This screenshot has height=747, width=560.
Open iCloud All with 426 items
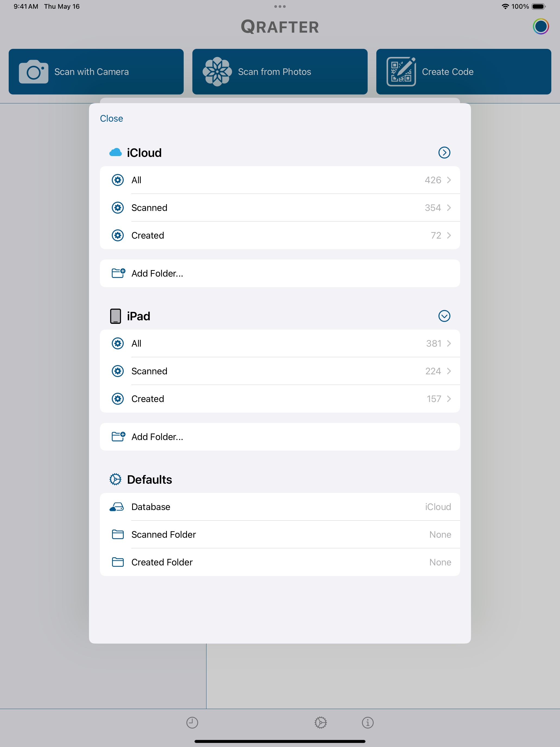[280, 180]
